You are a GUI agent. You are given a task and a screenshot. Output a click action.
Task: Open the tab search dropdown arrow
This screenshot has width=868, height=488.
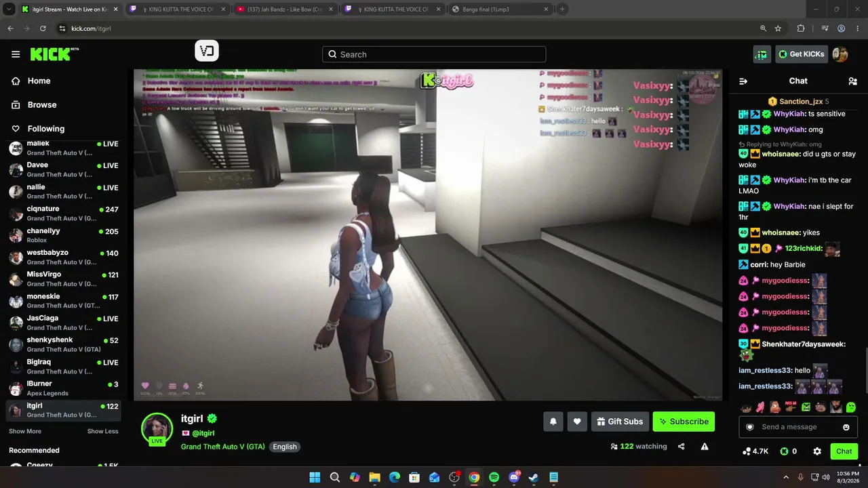(9, 9)
